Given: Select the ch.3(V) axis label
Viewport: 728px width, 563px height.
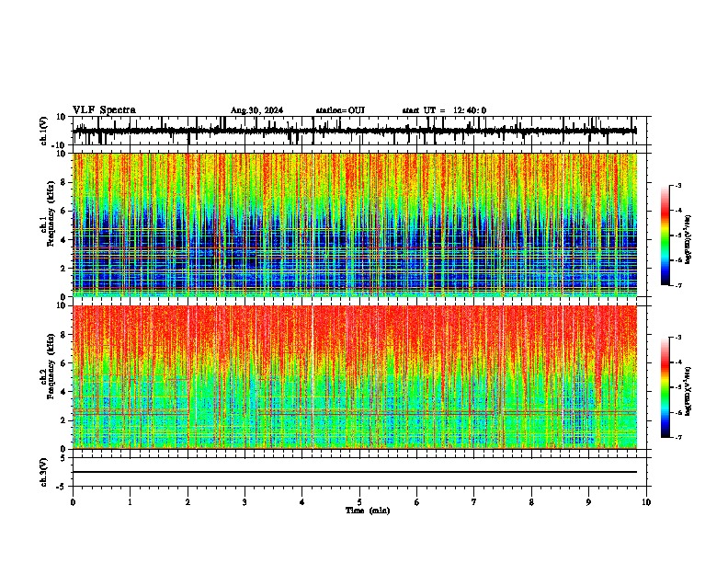Looking at the screenshot, I should (44, 473).
